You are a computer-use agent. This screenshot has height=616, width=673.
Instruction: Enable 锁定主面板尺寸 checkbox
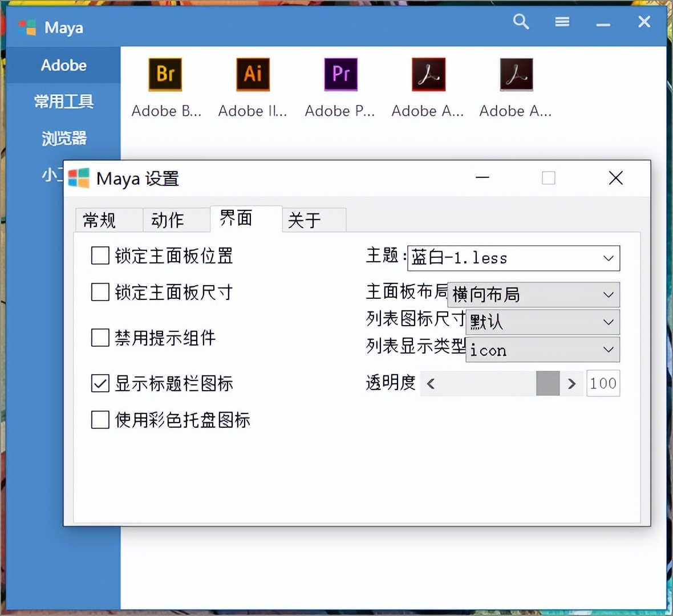100,292
